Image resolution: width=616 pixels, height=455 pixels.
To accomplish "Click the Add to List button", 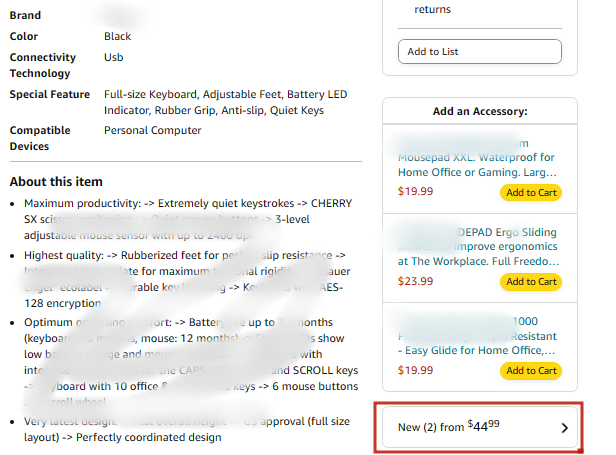I will (x=479, y=52).
